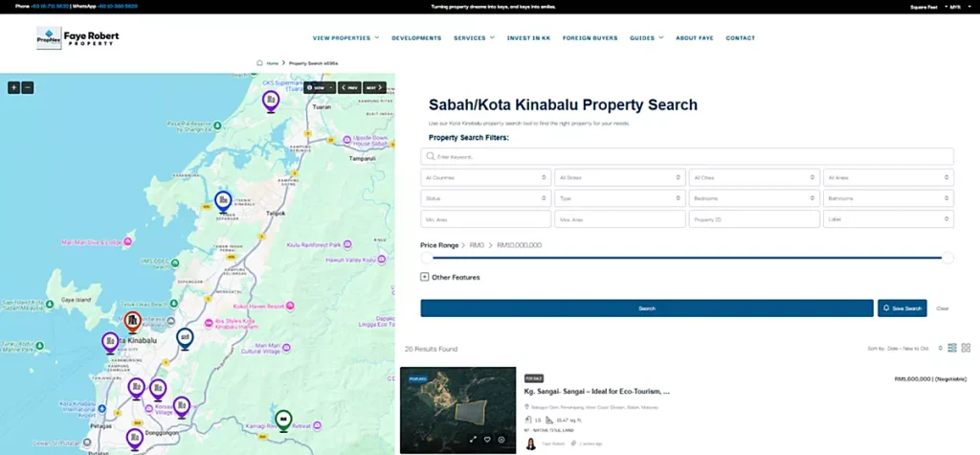Image resolution: width=980 pixels, height=455 pixels.
Task: Click the Kokol Haven Resort map marker
Action: point(290,306)
